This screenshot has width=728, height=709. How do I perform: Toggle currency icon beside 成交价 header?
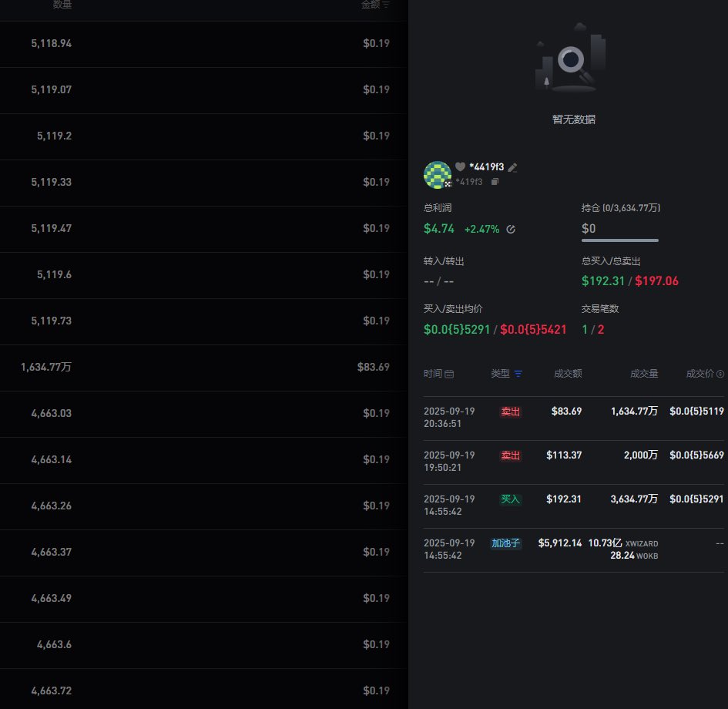[720, 374]
